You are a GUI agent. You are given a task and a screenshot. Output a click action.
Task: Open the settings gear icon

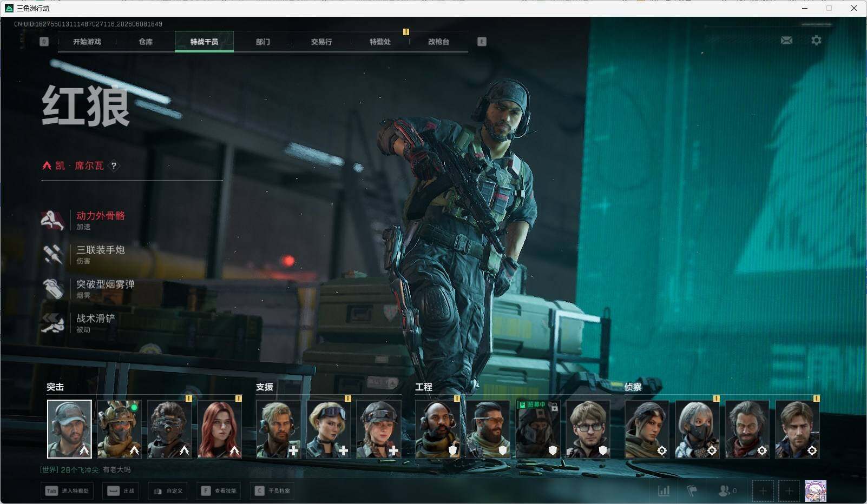click(x=816, y=41)
